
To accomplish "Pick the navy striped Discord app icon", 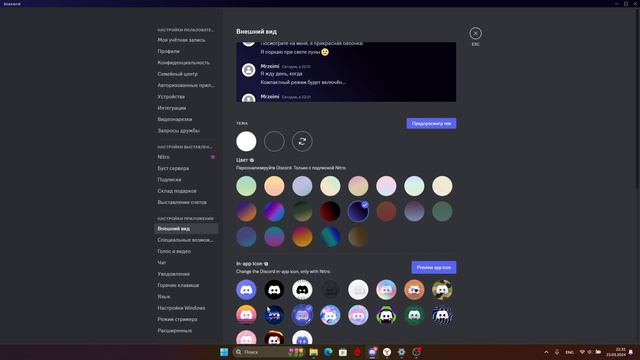I will [442, 315].
